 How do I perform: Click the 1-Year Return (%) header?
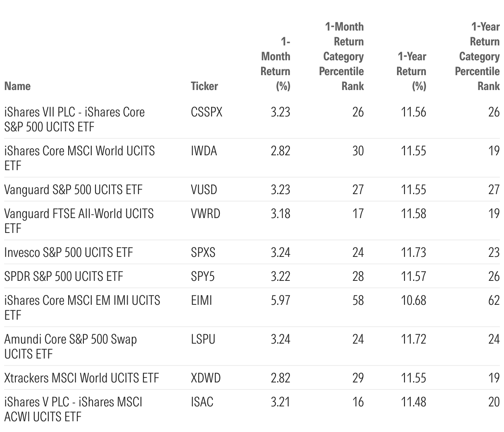pyautogui.click(x=411, y=71)
